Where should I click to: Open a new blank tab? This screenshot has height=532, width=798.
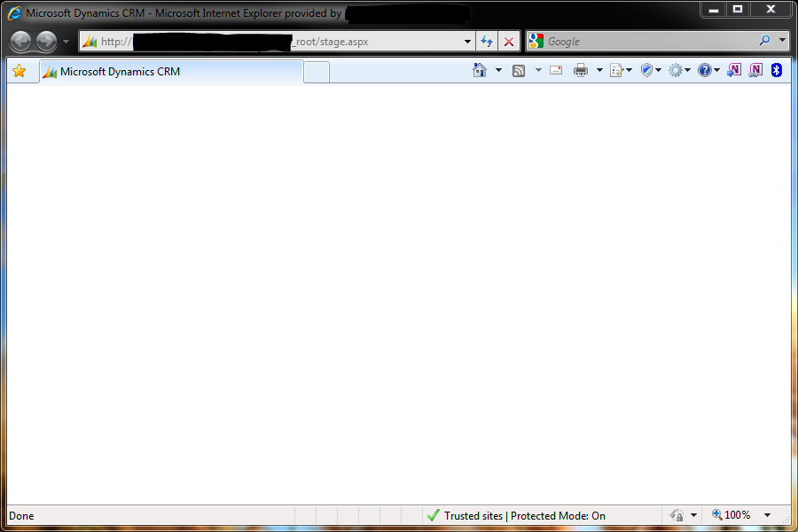pos(317,72)
